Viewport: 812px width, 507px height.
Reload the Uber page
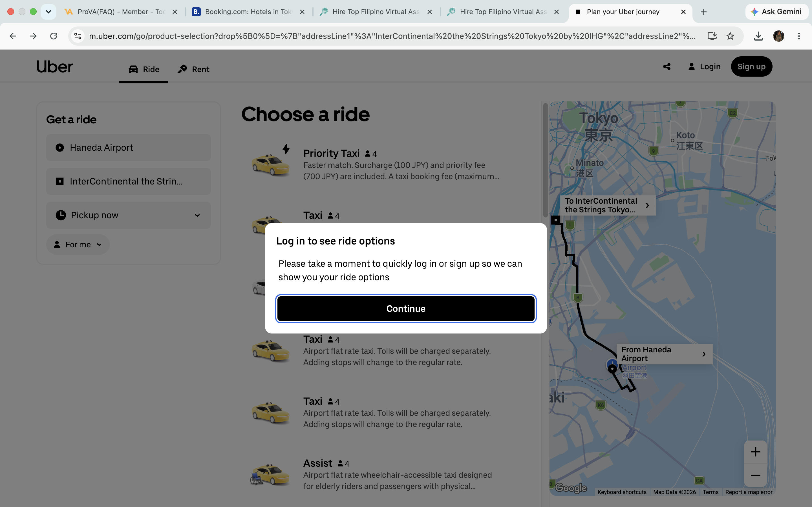tap(53, 36)
